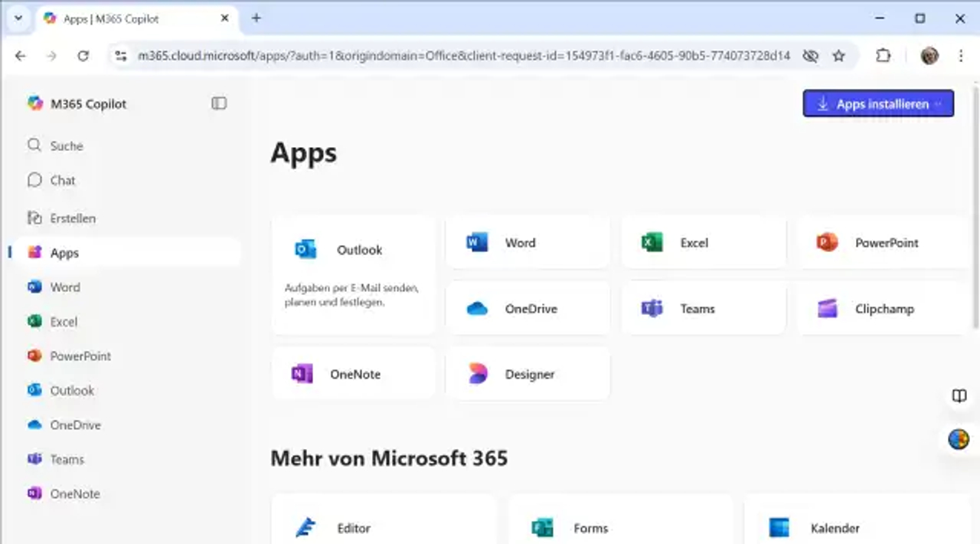Click the browser forward arrow
The height and width of the screenshot is (544, 980).
51,56
